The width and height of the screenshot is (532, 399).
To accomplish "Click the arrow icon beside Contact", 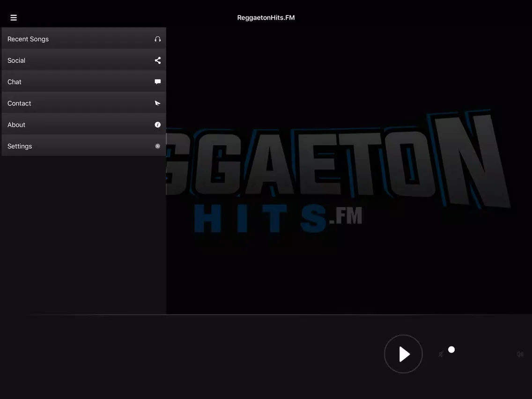I will [157, 103].
